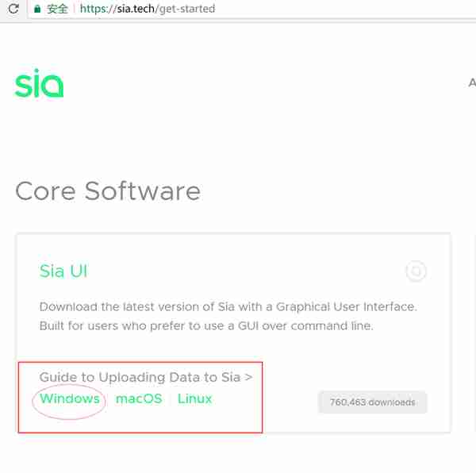476x473 pixels.
Task: Open the partially visible nav item at right
Action: coord(472,83)
